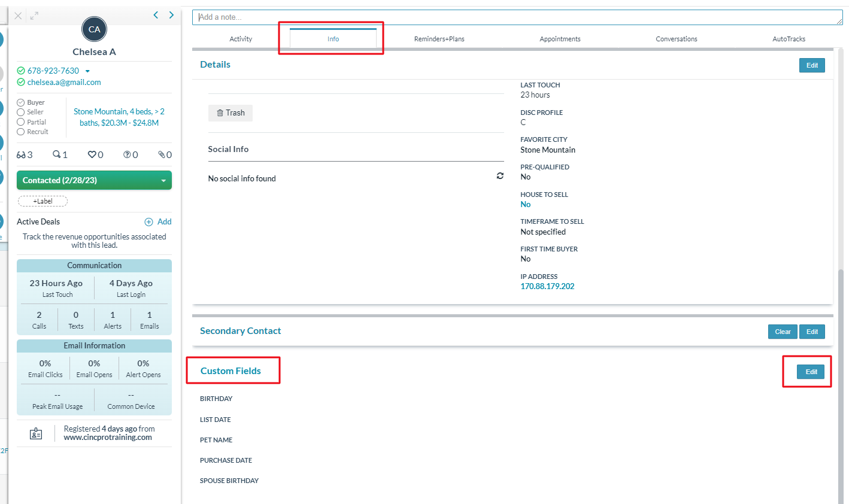Open the Contacted status dropdown
The height and width of the screenshot is (504, 849).
(163, 181)
